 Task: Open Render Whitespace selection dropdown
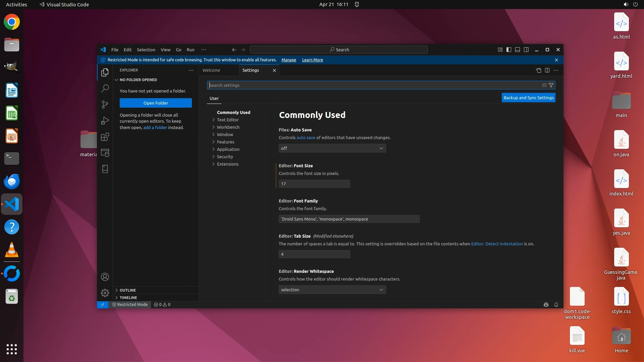click(332, 290)
